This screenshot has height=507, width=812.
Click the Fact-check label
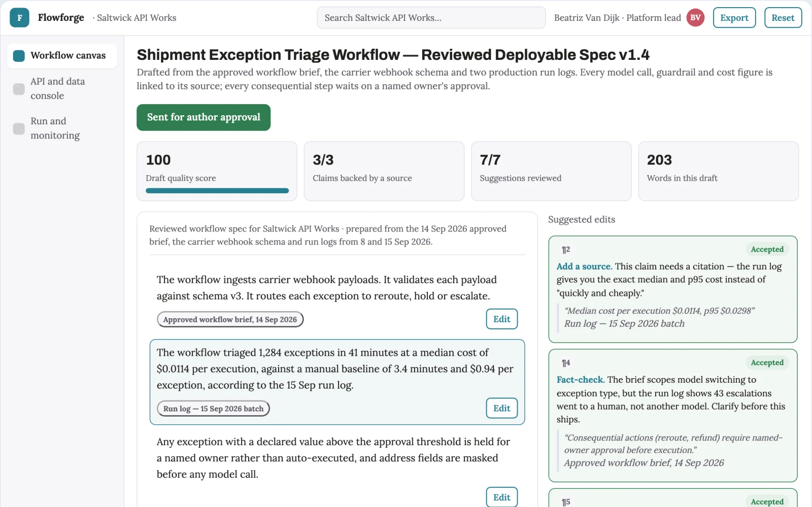coord(580,380)
